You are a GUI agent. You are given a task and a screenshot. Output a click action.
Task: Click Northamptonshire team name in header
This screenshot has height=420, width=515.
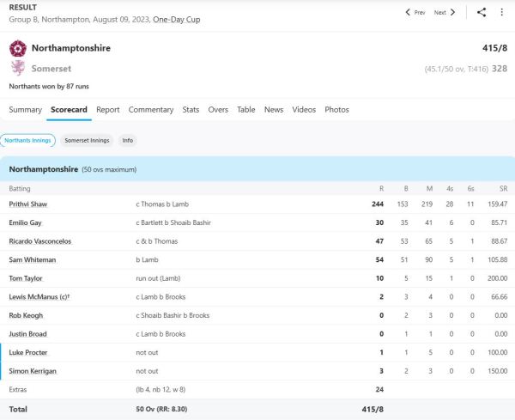71,49
